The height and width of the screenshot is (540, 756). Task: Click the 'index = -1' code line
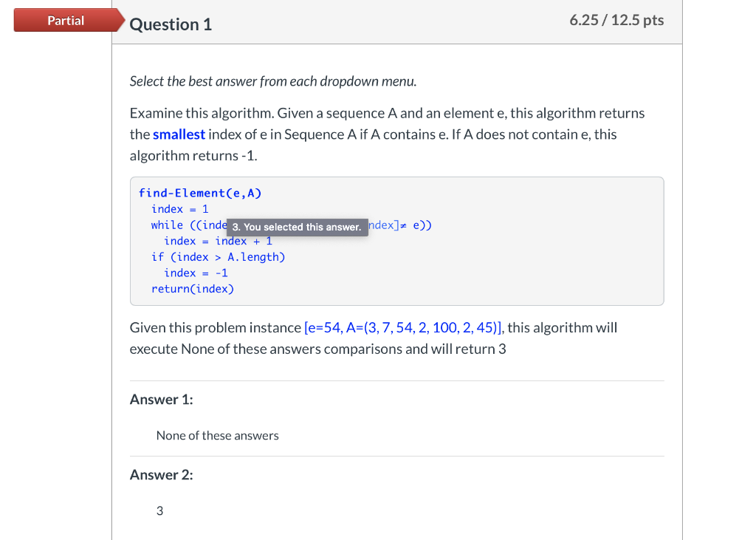[196, 273]
